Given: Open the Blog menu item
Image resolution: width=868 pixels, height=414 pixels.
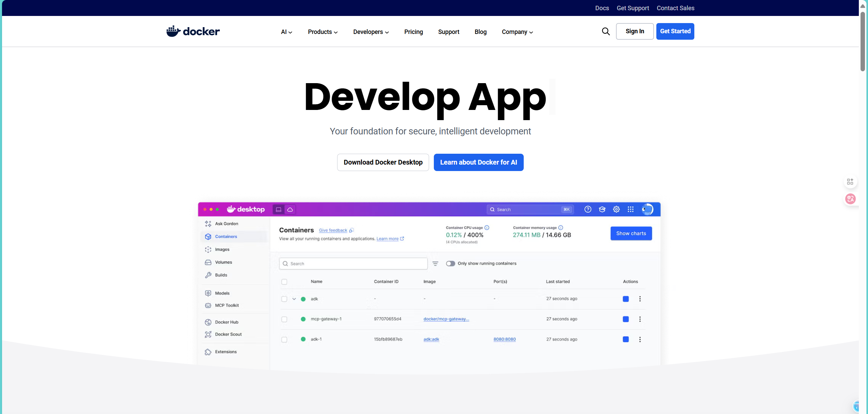Looking at the screenshot, I should pyautogui.click(x=480, y=32).
